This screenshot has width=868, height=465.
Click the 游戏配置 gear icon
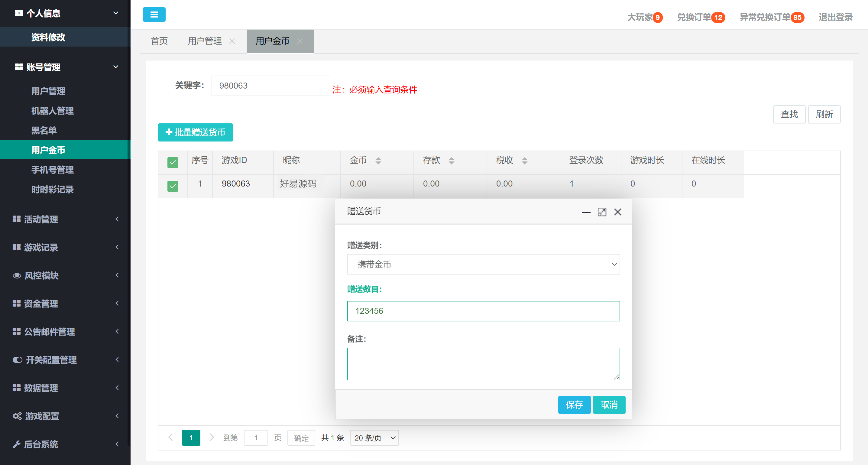[x=17, y=416]
